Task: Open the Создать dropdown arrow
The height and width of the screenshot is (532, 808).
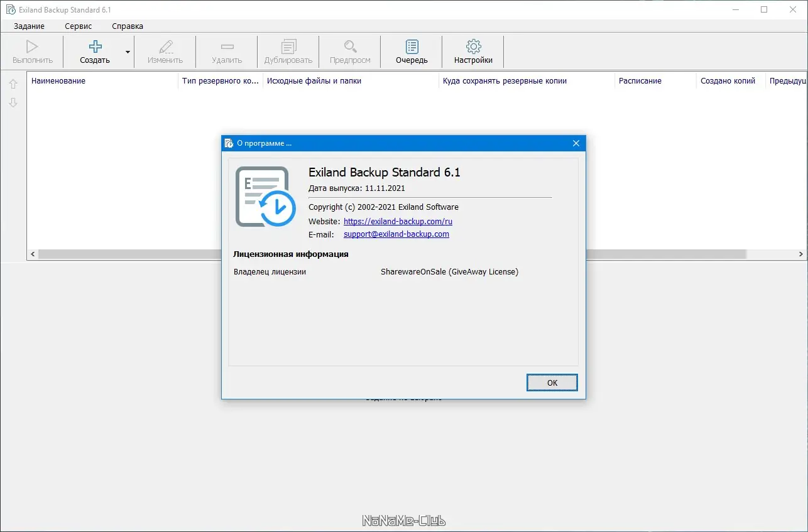Action: coord(128,52)
